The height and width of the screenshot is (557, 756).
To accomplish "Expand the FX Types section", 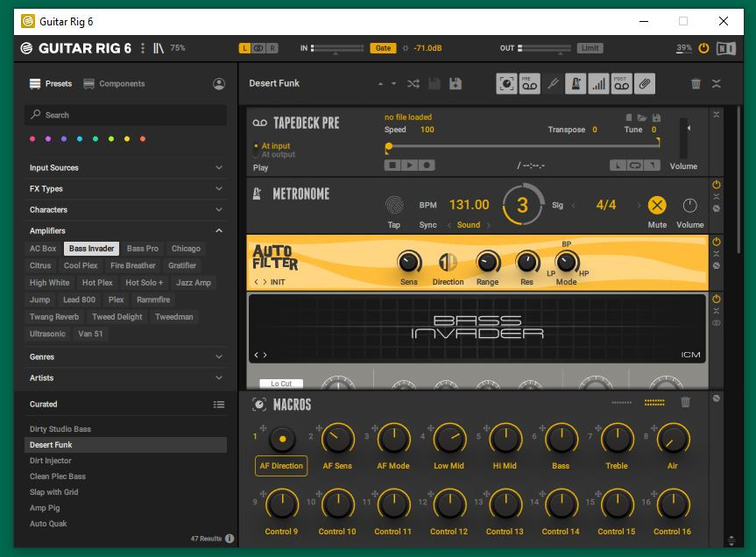I will coord(125,189).
